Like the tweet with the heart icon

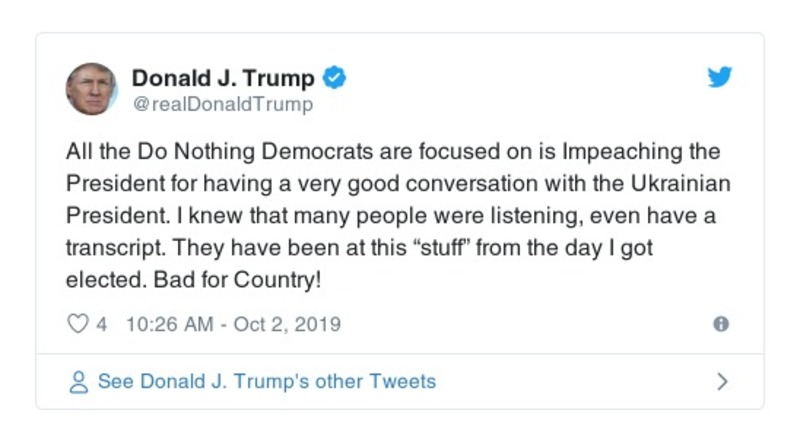76,324
